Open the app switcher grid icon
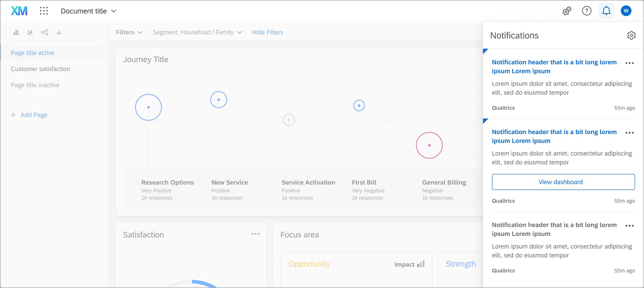 click(44, 11)
